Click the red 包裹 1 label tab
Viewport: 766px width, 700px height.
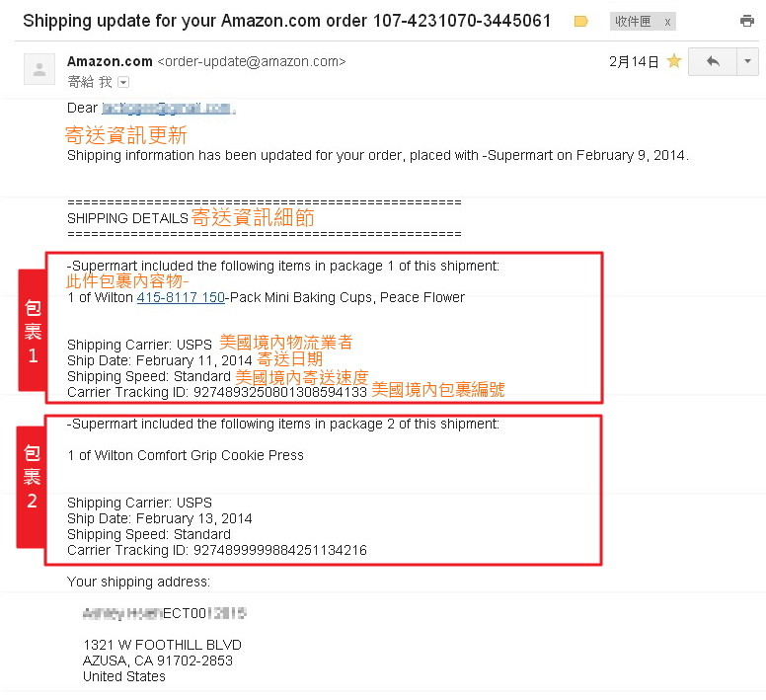pyautogui.click(x=33, y=330)
